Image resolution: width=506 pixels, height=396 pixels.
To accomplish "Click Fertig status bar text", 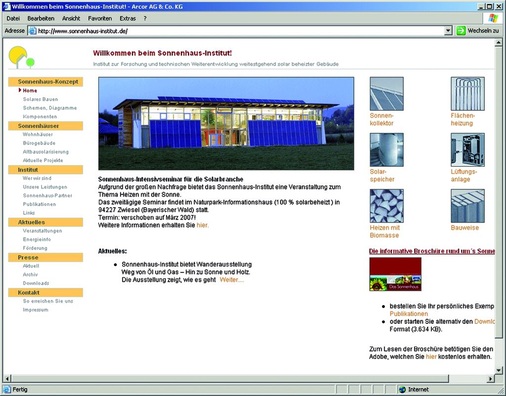I will click(20, 389).
